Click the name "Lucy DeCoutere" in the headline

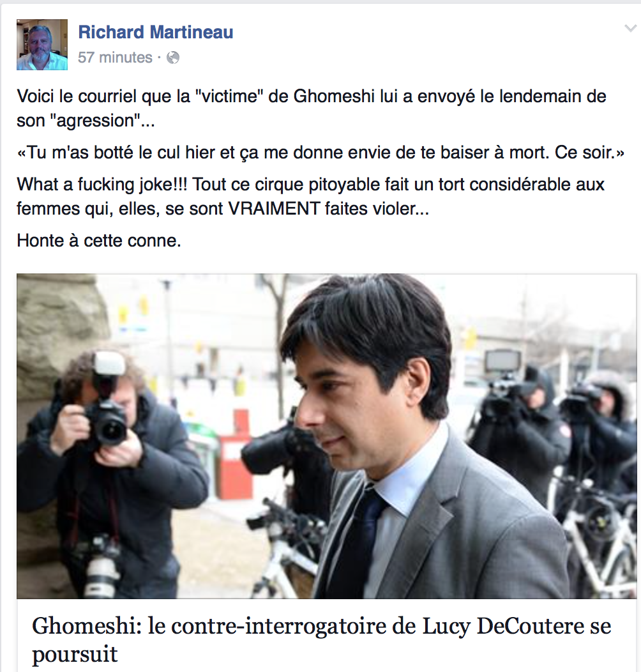point(504,626)
